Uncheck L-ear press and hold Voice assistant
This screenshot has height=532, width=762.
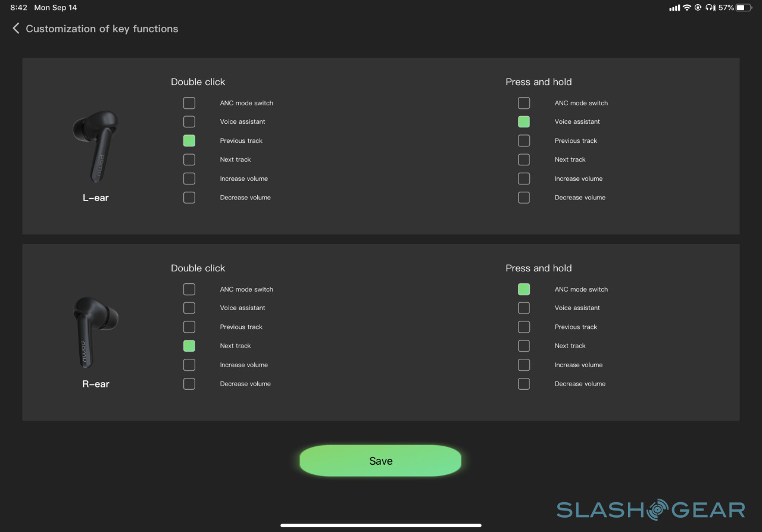coord(524,122)
